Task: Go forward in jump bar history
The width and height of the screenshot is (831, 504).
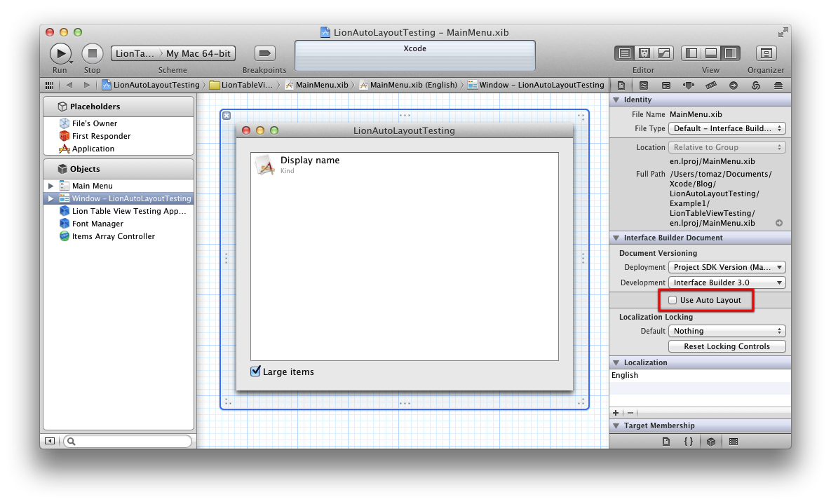Action: pos(86,85)
